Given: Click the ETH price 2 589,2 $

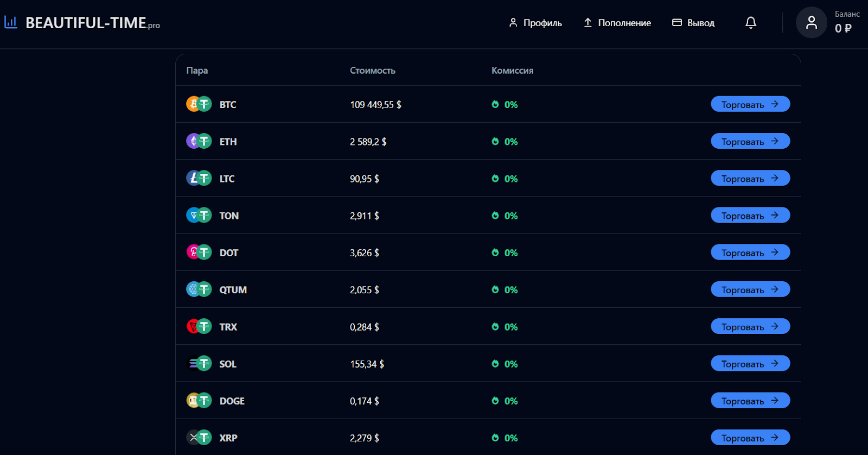Looking at the screenshot, I should (x=368, y=142).
